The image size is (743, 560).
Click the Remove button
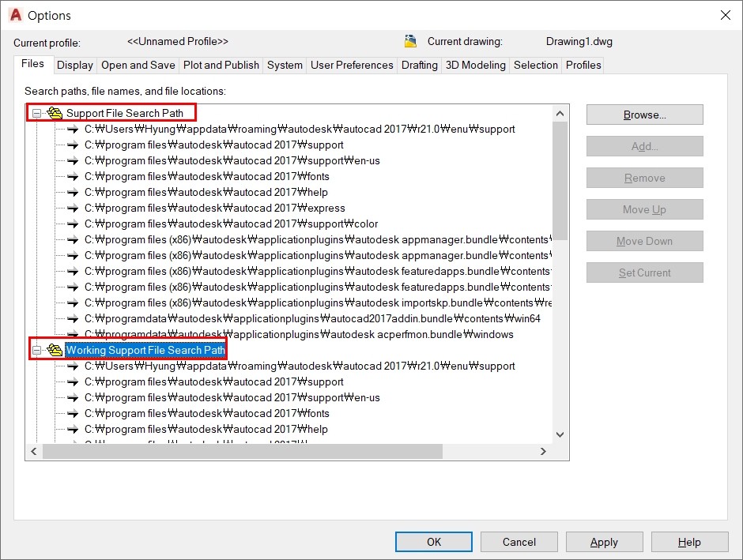(x=644, y=178)
